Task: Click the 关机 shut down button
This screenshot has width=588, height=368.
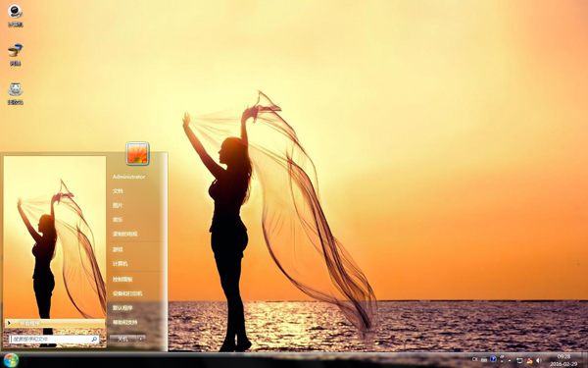Action: click(123, 339)
